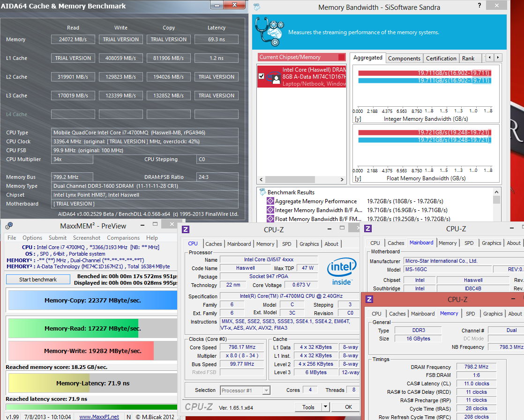Screen dimensions: 524x420
Task: Click the Sandra list left scroll arrow
Action: coord(262,180)
